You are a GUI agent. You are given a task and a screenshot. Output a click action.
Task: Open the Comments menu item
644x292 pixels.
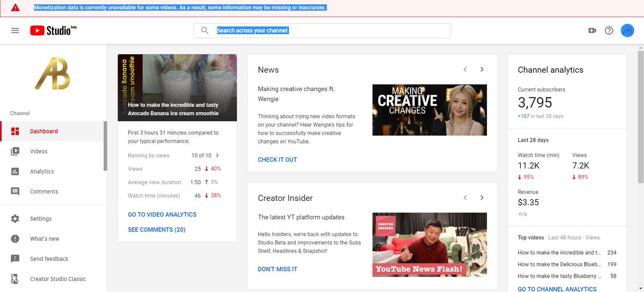52,191
